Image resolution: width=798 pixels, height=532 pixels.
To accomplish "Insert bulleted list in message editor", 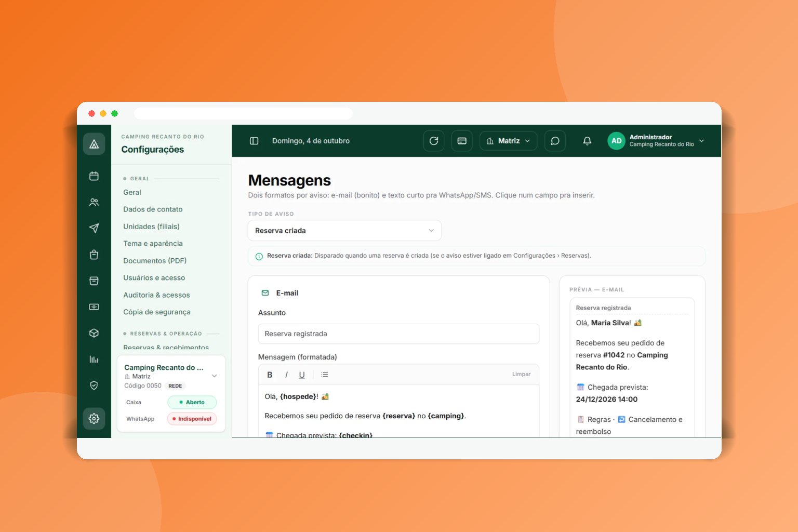I will (x=325, y=375).
